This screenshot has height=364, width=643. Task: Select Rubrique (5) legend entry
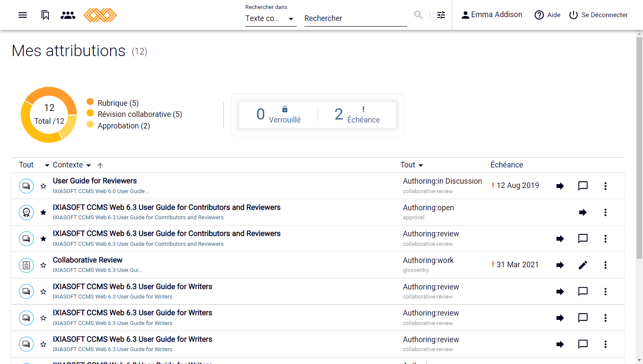point(113,103)
